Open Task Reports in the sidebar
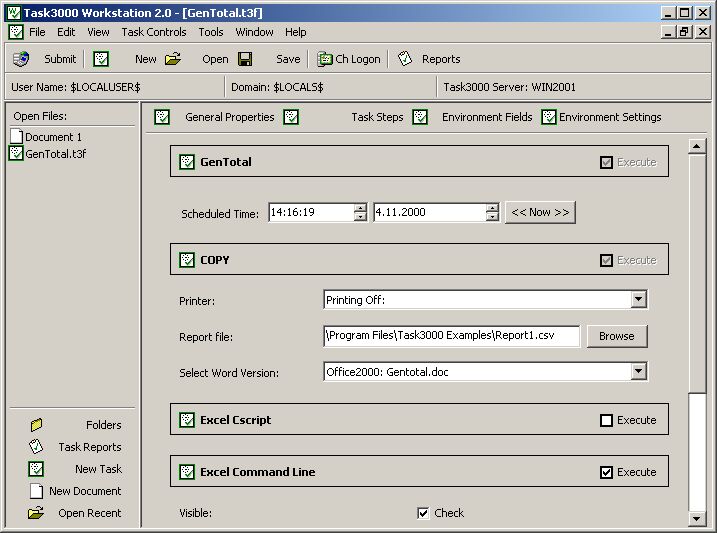717x533 pixels. point(37,447)
